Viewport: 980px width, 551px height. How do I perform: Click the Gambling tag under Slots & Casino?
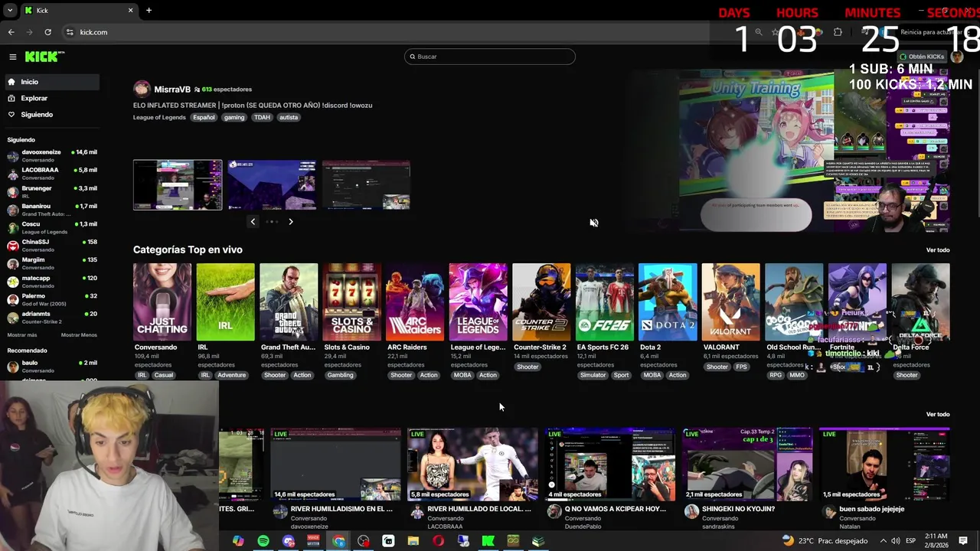(341, 375)
